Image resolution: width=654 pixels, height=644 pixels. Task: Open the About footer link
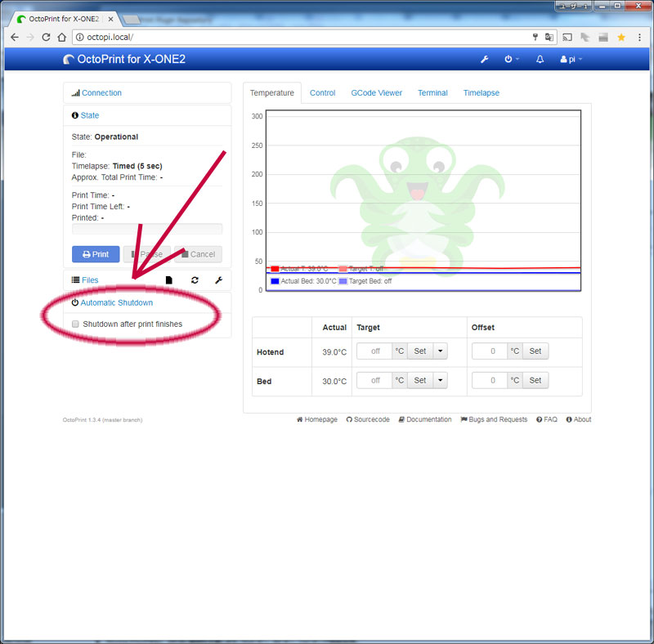[x=579, y=419]
